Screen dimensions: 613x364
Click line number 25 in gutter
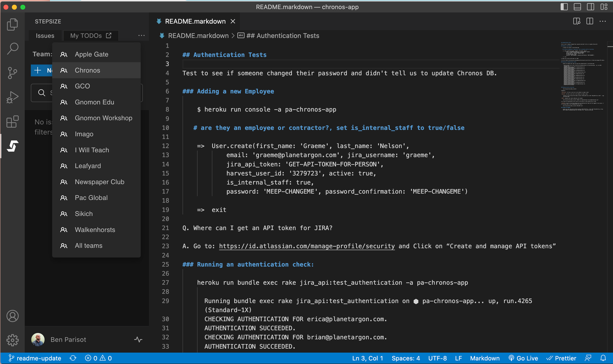[x=166, y=264]
